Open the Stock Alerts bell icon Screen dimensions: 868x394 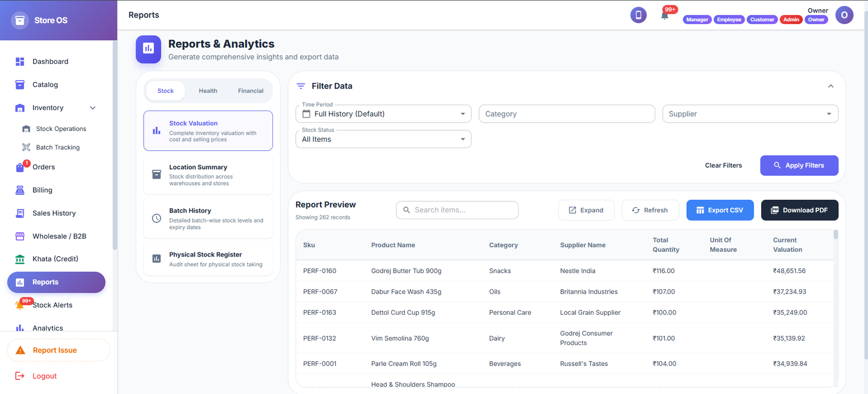click(x=20, y=305)
